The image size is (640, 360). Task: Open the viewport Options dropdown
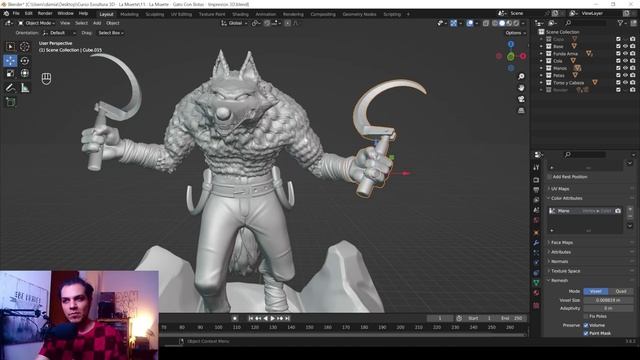(516, 33)
